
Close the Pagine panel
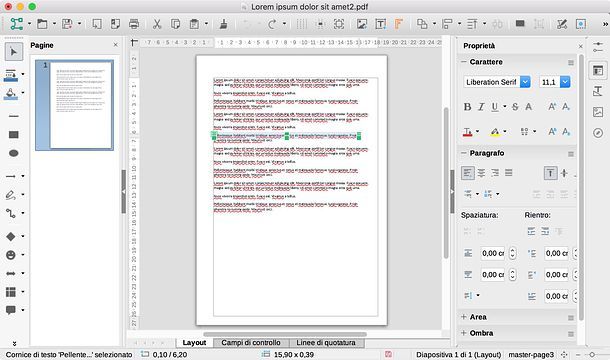[x=116, y=45]
